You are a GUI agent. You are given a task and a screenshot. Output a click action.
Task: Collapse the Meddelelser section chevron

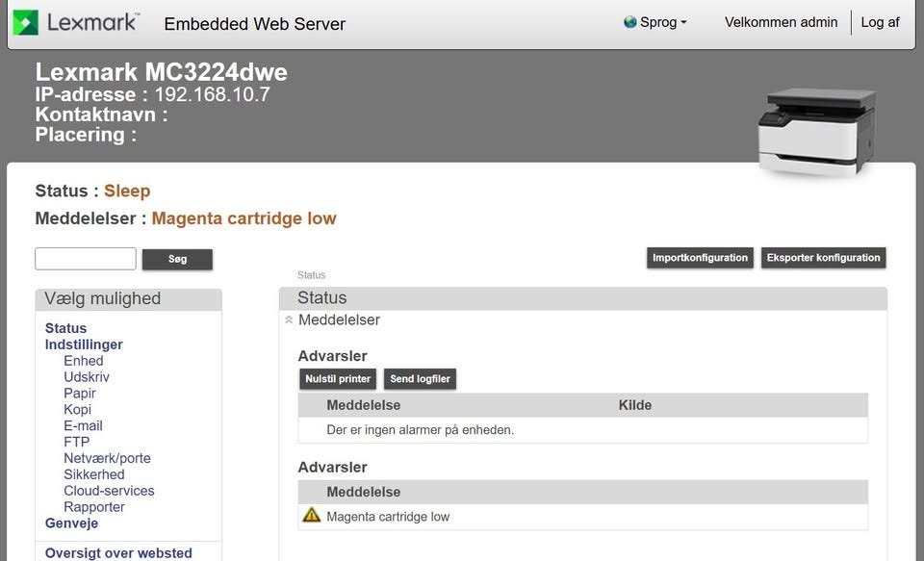point(289,320)
